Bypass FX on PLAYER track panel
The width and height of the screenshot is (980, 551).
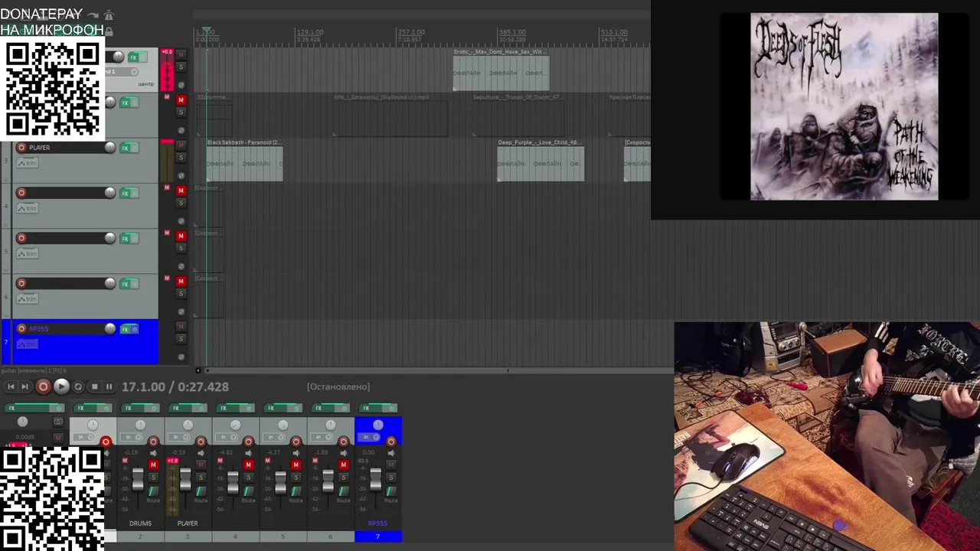click(135, 148)
